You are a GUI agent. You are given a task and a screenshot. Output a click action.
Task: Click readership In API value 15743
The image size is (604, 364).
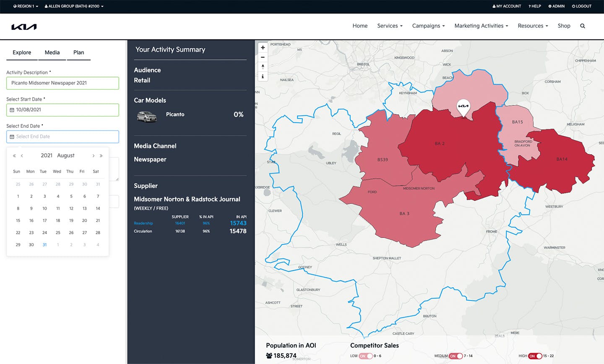click(238, 223)
